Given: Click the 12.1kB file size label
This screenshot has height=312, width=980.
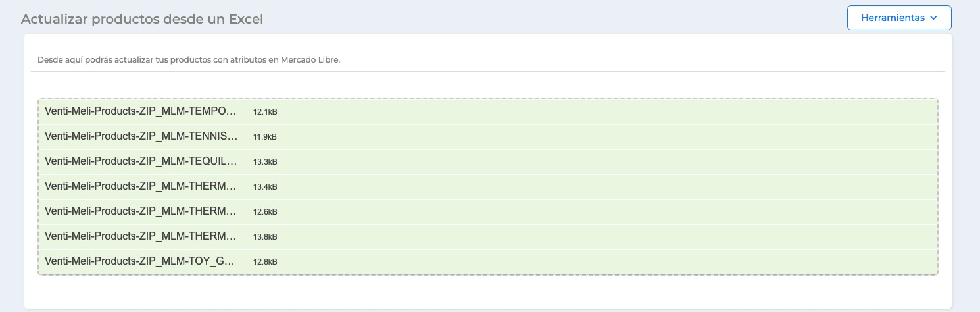Looking at the screenshot, I should click(265, 112).
